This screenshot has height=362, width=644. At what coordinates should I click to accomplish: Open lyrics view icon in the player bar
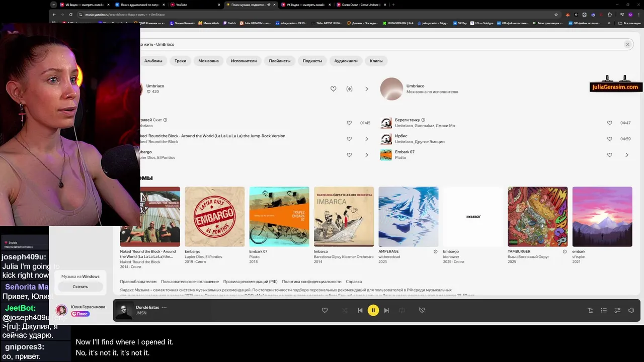(x=590, y=310)
